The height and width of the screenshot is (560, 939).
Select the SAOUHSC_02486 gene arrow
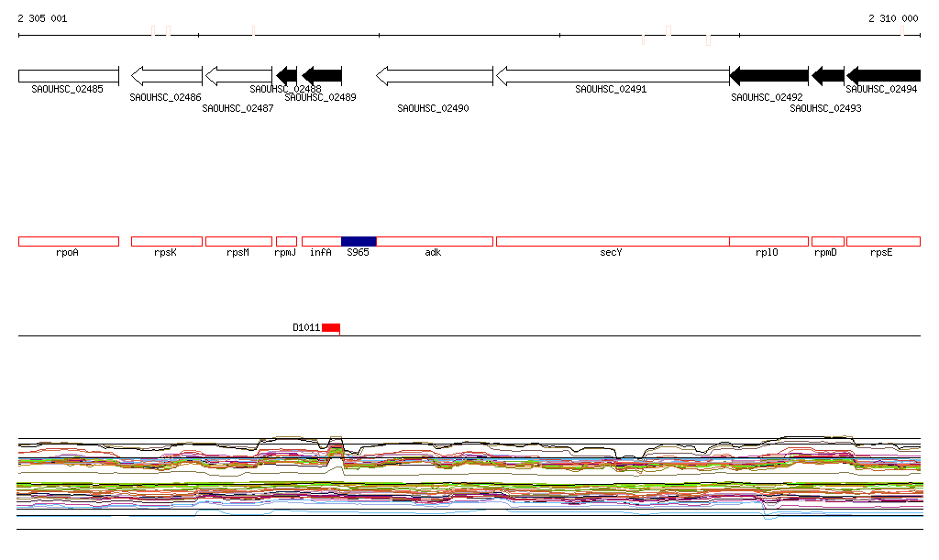(167, 76)
